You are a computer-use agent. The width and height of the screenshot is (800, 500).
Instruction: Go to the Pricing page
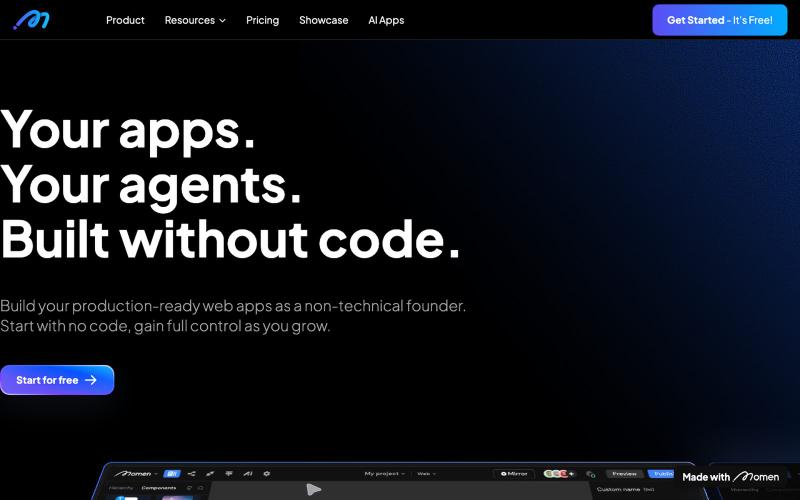[262, 20]
